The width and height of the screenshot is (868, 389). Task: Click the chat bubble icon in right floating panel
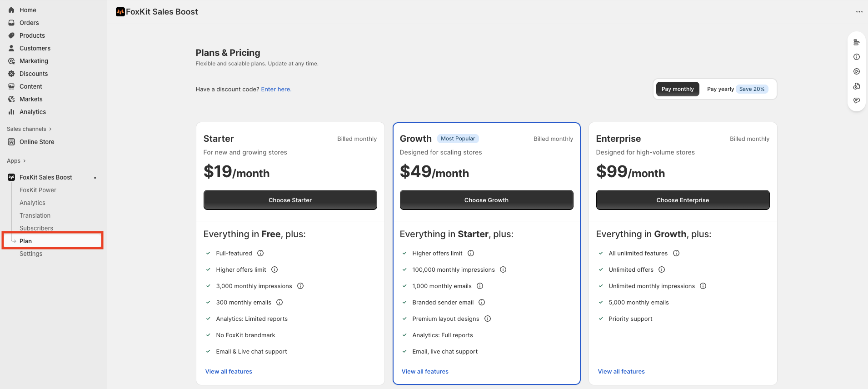pyautogui.click(x=857, y=100)
